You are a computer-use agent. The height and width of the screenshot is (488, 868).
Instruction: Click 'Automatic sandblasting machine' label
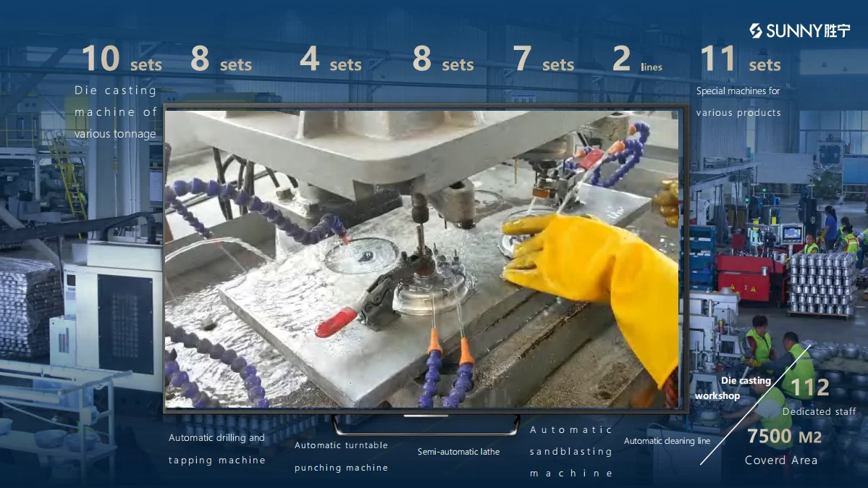click(570, 452)
